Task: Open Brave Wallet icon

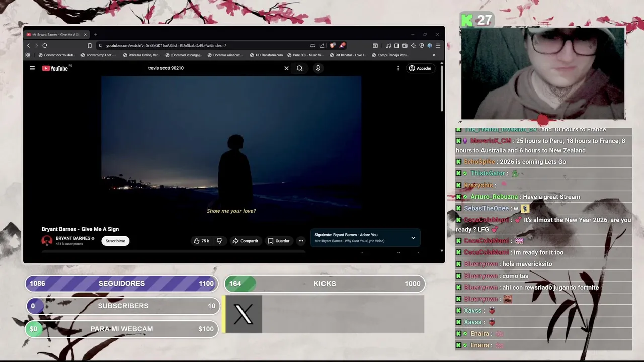Action: (405, 45)
